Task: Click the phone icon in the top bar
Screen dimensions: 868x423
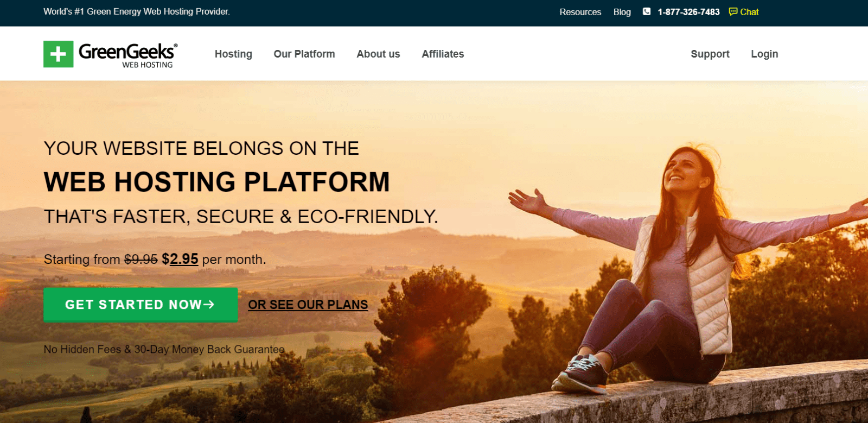Action: (x=647, y=11)
